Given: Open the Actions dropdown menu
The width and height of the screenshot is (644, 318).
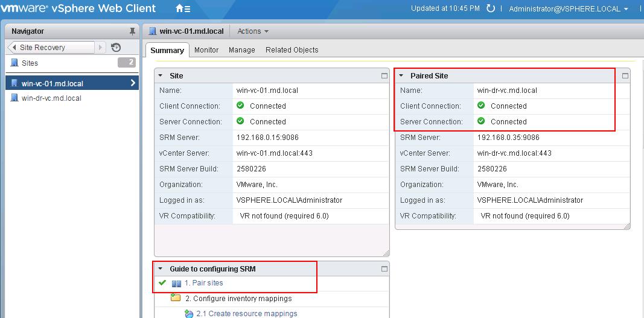Looking at the screenshot, I should pos(252,31).
